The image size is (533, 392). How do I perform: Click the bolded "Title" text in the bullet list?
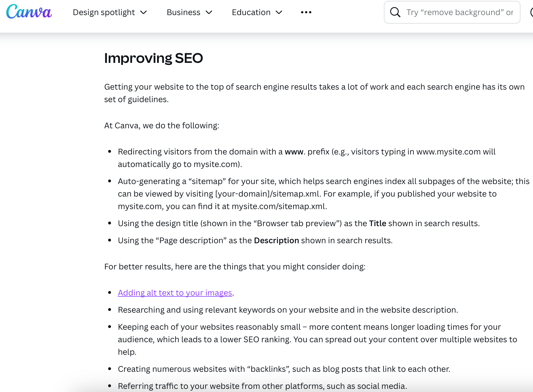(378, 223)
